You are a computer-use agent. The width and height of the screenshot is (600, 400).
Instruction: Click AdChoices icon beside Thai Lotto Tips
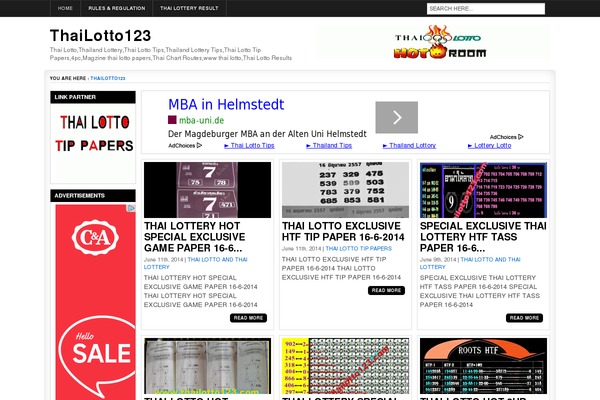tap(185, 145)
